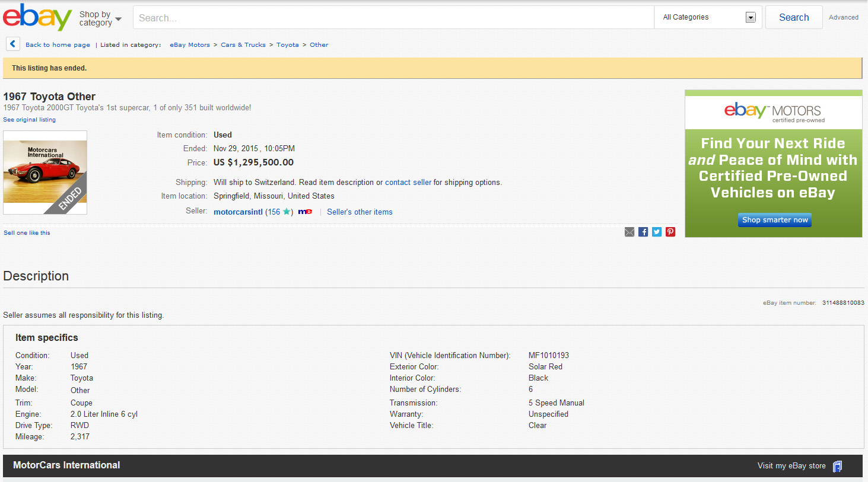Hit the blue Search button

(794, 17)
